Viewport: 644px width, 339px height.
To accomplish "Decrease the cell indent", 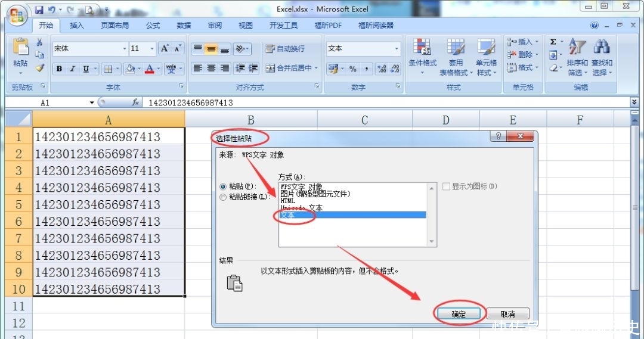I will (240, 68).
